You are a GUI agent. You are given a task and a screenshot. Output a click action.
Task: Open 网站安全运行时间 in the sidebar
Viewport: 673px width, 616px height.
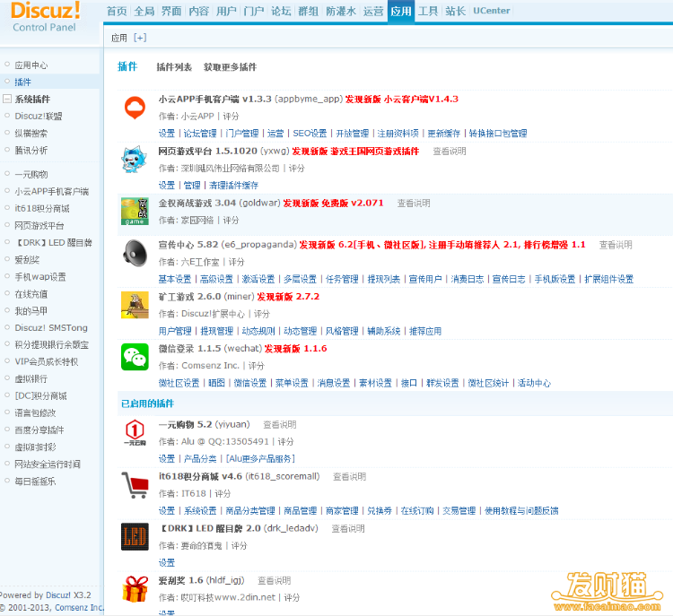[x=48, y=464]
